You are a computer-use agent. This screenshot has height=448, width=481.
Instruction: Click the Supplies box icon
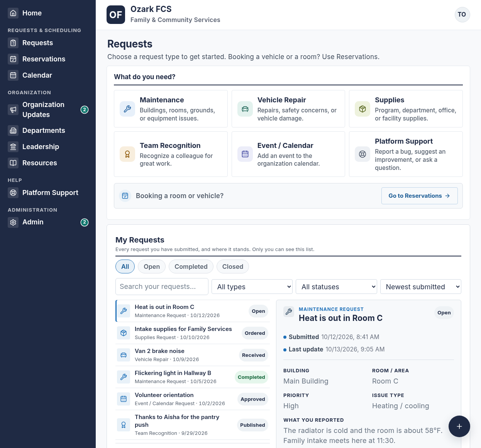click(362, 109)
